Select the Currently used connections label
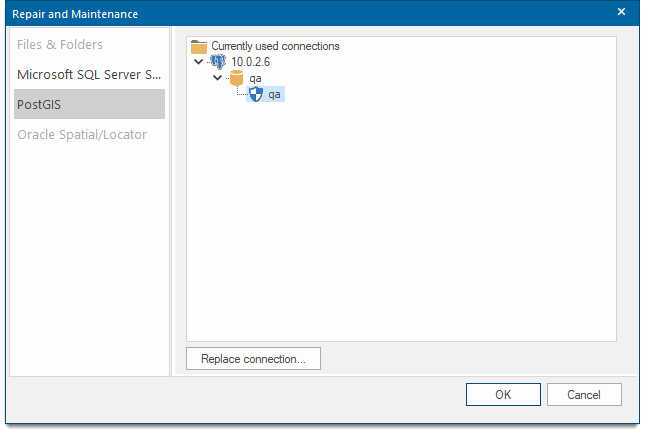Image resolution: width=645 pixels, height=434 pixels. pos(275,46)
